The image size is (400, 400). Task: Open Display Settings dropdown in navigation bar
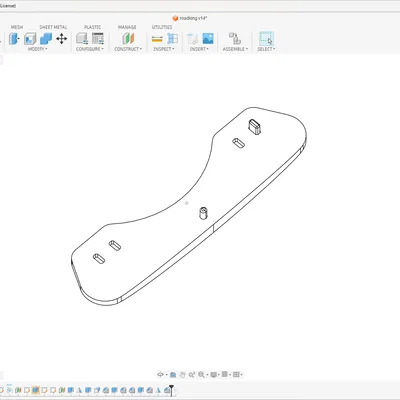click(x=215, y=375)
